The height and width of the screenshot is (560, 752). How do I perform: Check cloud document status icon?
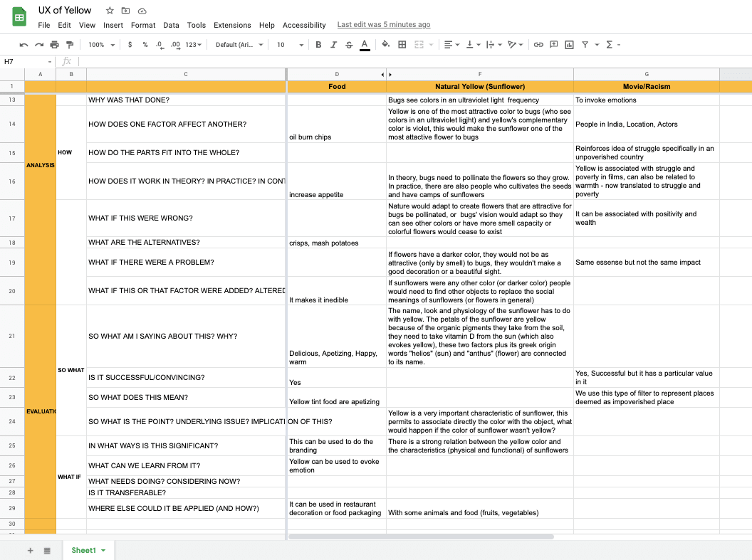[x=142, y=11]
